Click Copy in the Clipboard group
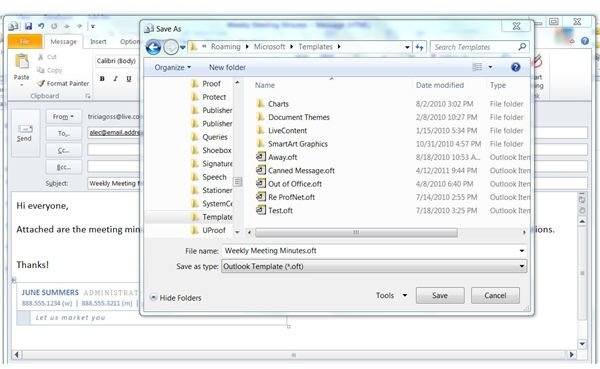 click(x=49, y=70)
